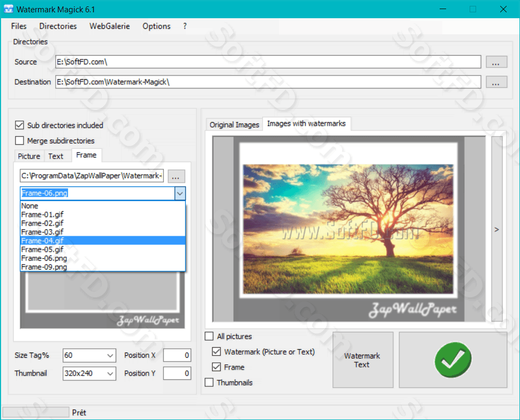Select highlighted Frame-04.gif entry
The width and height of the screenshot is (520, 420).
coord(103,241)
